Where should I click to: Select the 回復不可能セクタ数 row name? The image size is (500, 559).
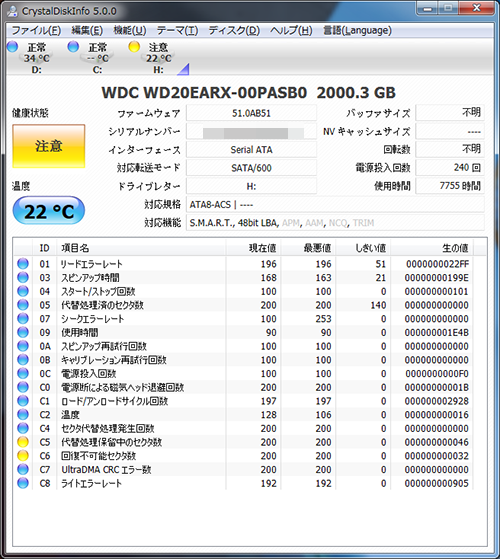99,456
